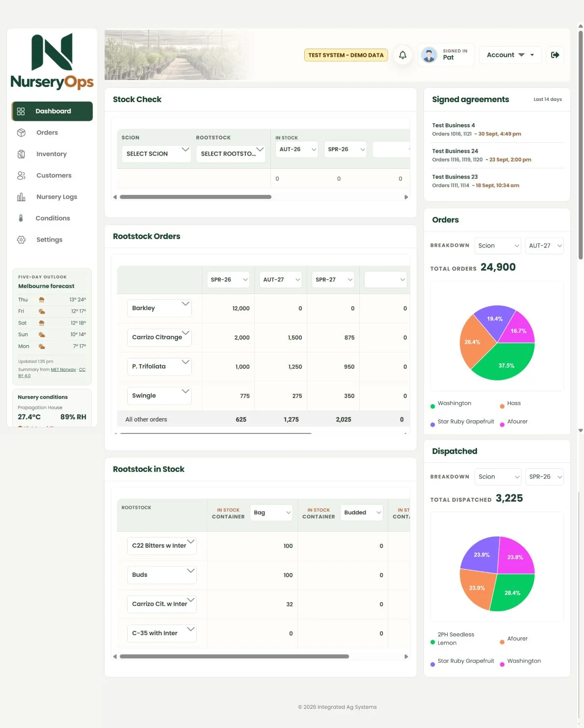Open the Swingle rootstock dropdown
This screenshot has height=728, width=584.
[x=159, y=396]
